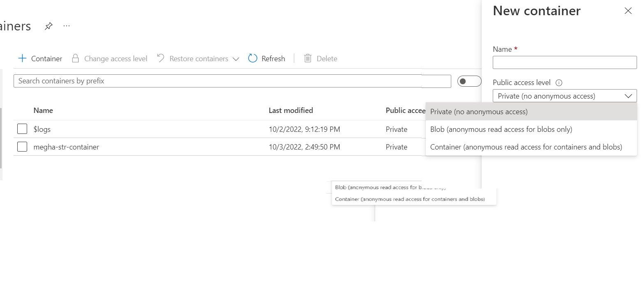
Task: Check the $logs container checkbox
Action: [22, 129]
